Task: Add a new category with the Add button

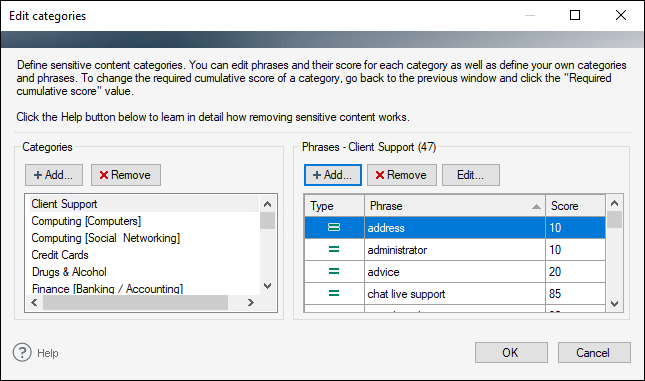Action: click(x=54, y=175)
